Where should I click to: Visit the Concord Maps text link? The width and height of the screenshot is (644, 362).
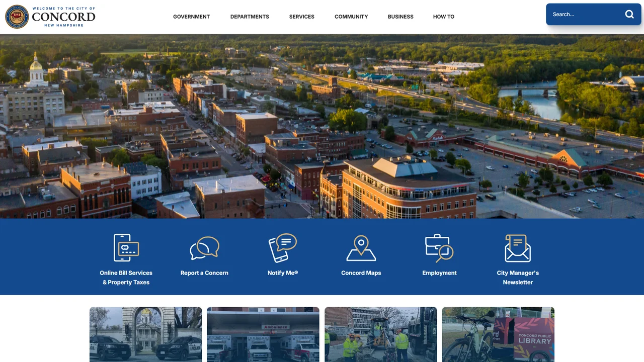pos(361,273)
